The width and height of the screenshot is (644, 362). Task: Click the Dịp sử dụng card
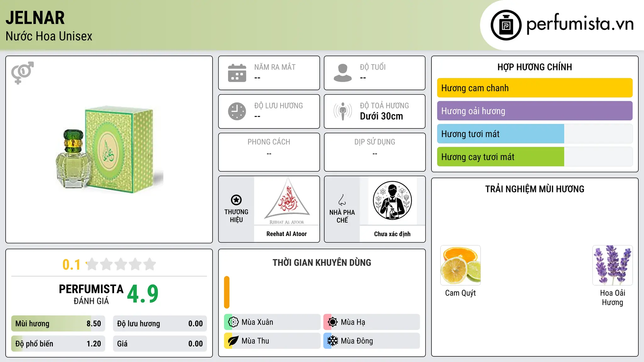[x=375, y=152]
